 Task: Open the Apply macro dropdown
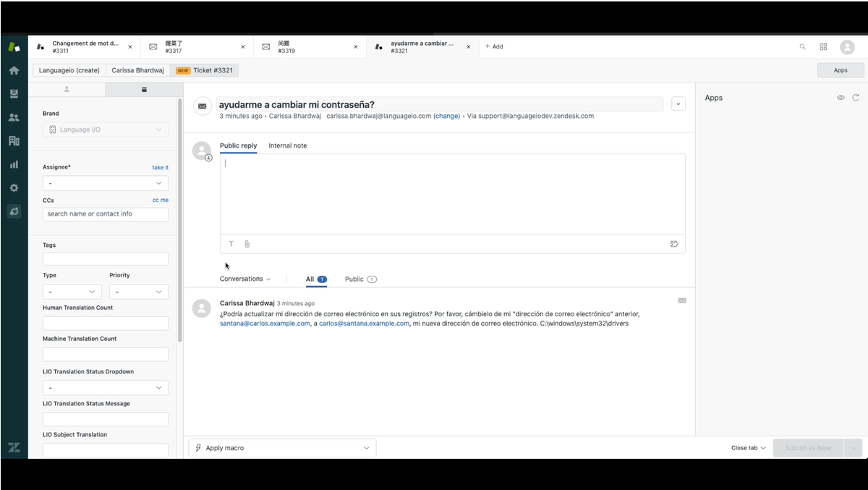click(282, 448)
